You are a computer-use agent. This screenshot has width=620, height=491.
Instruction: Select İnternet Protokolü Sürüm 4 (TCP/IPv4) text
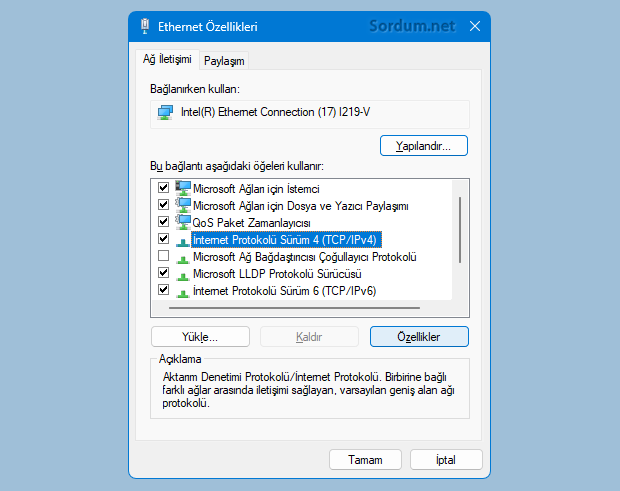[x=286, y=240]
